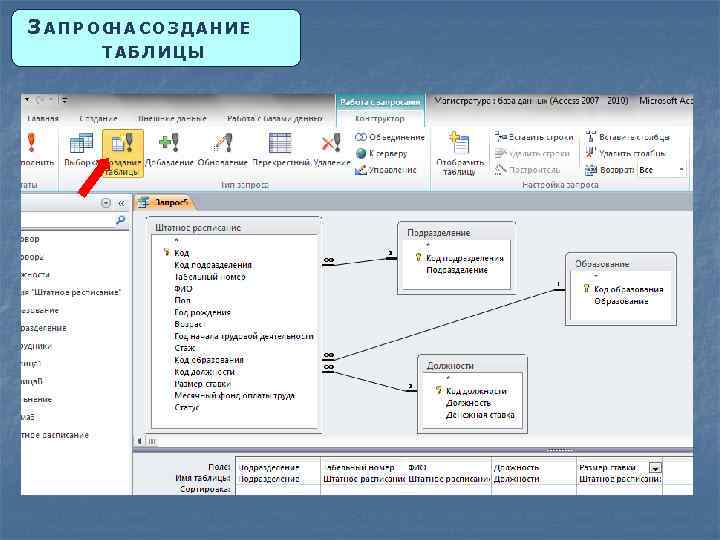Click the Должность cell in query grid Поле row
This screenshot has width=720, height=540.
point(534,467)
